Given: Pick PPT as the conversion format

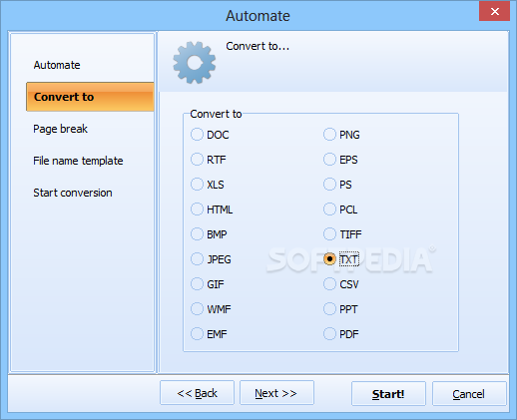Looking at the screenshot, I should [329, 309].
